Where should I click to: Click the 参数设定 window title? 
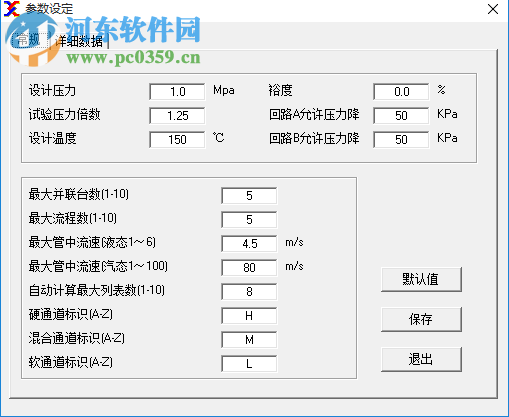49,9
